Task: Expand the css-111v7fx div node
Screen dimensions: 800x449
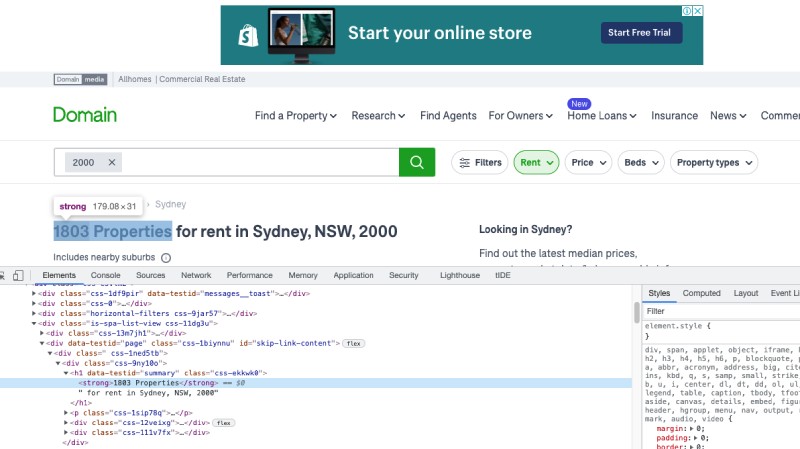Action: [66, 433]
